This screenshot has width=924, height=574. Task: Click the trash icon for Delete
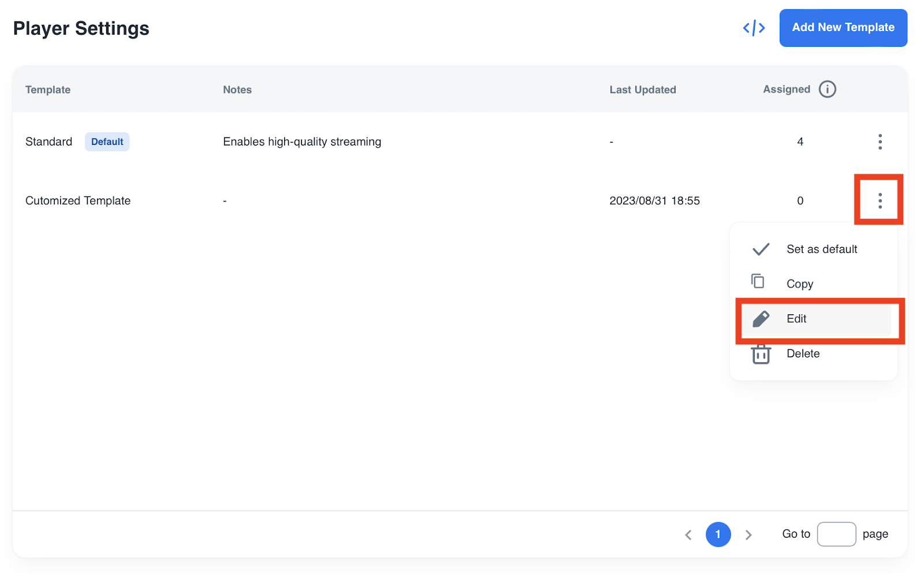(x=761, y=354)
